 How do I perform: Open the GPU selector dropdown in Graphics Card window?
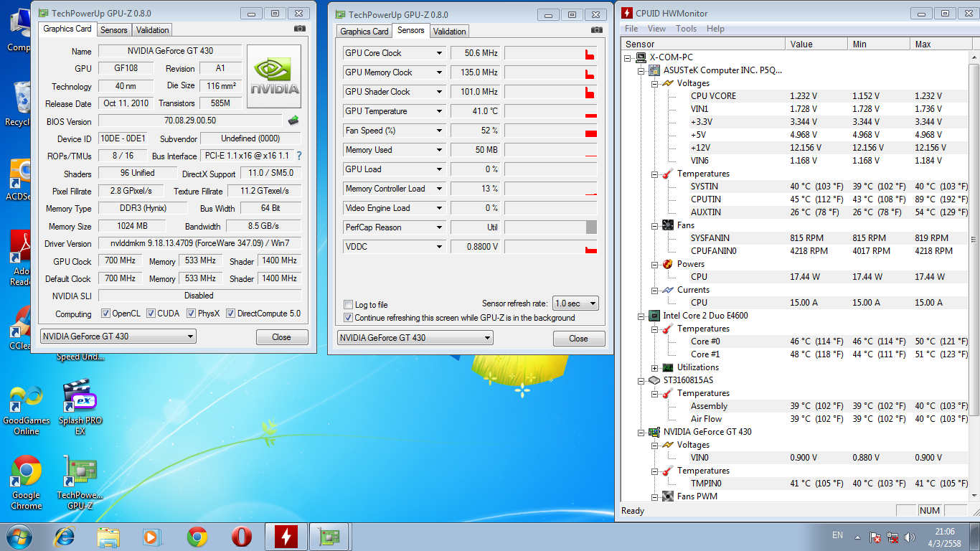click(118, 336)
